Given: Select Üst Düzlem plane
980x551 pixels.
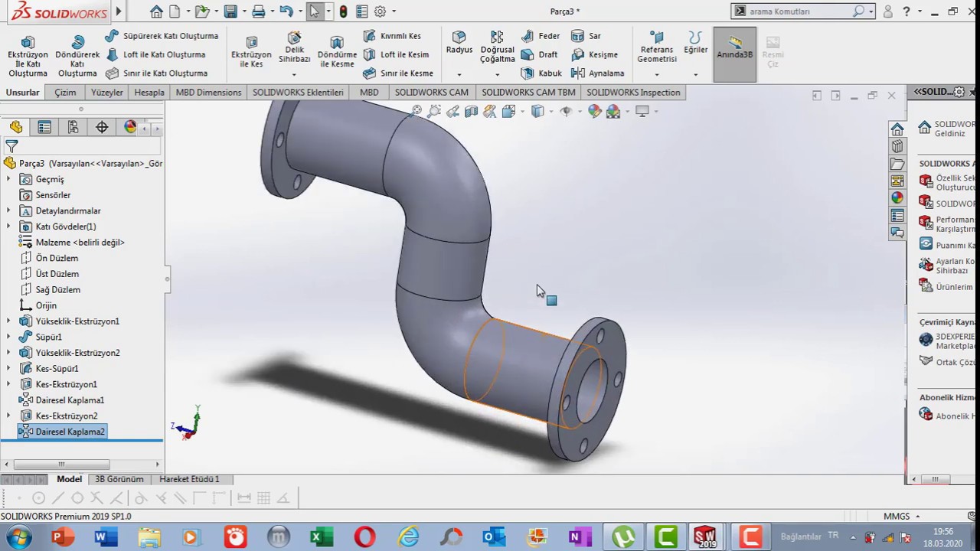Looking at the screenshot, I should coord(57,274).
